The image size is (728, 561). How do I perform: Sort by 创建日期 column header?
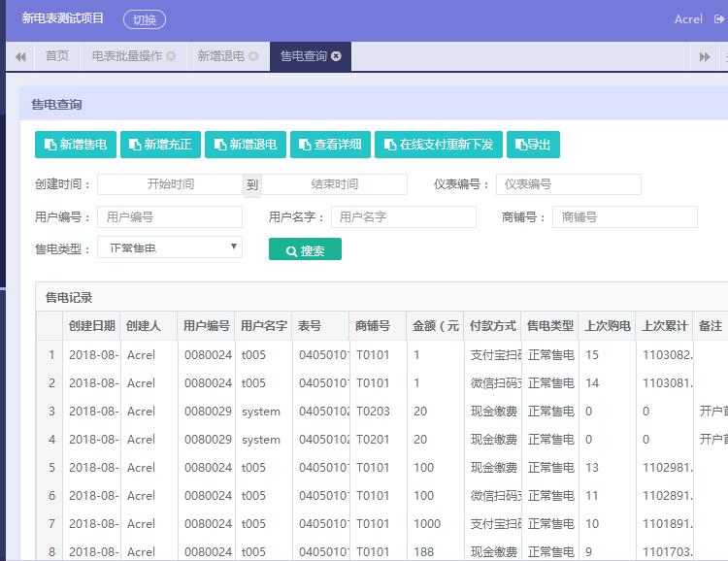(x=91, y=326)
